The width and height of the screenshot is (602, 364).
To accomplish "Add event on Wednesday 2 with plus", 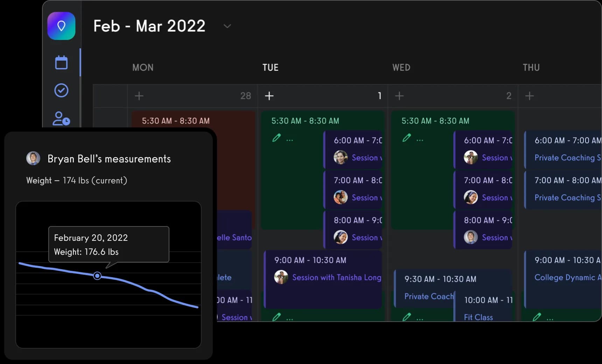I will coord(399,96).
